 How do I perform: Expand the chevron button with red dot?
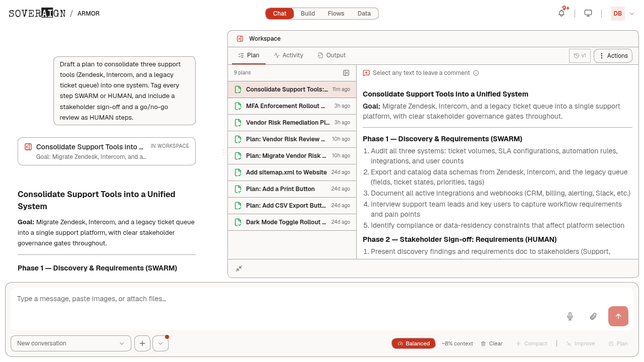[160, 343]
